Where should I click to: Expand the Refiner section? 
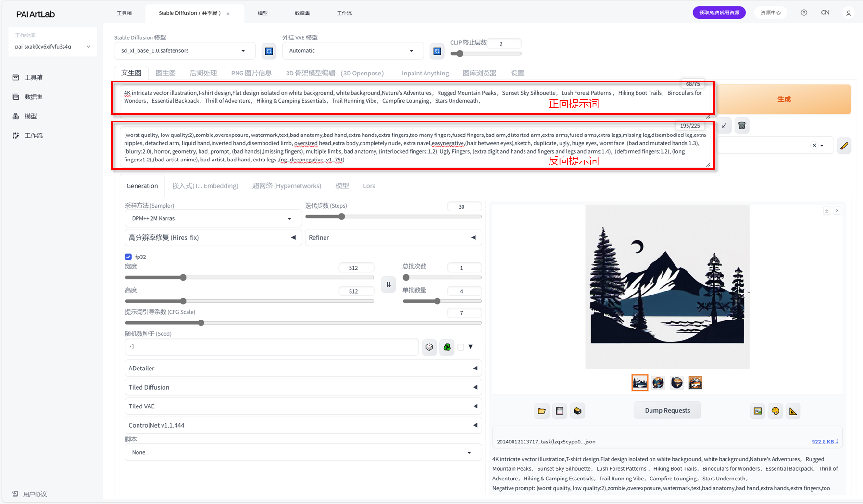[x=393, y=237]
